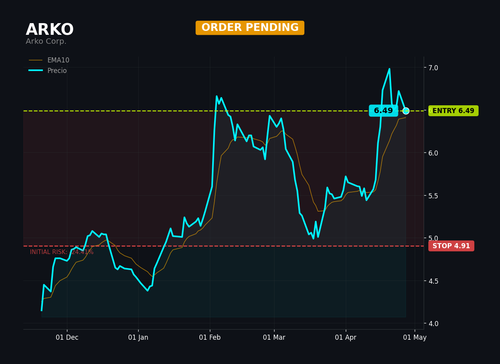Click the STOP 4.91 label
The width and height of the screenshot is (500, 364).
click(x=451, y=246)
